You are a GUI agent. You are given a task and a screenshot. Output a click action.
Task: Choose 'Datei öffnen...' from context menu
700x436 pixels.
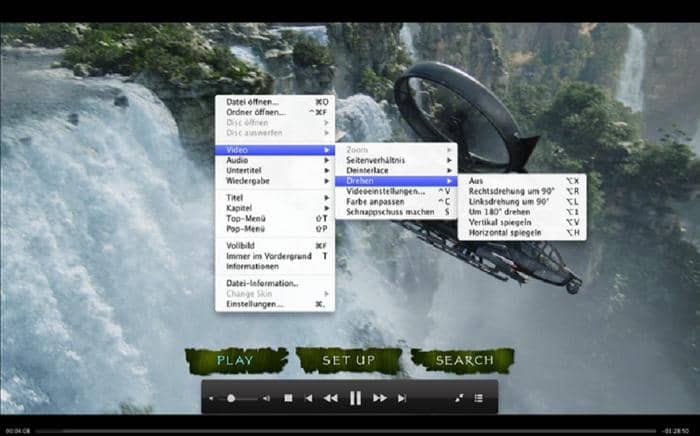[x=275, y=102]
